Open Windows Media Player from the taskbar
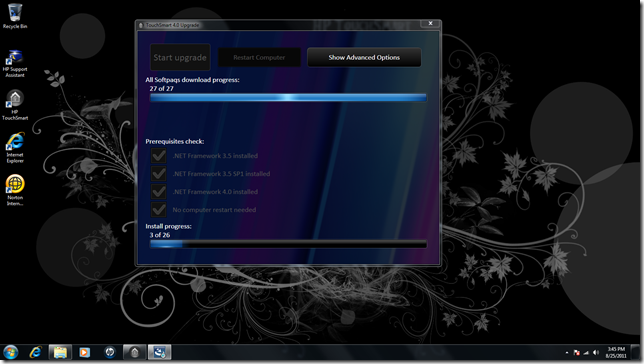This screenshot has width=644, height=364. coord(85,352)
